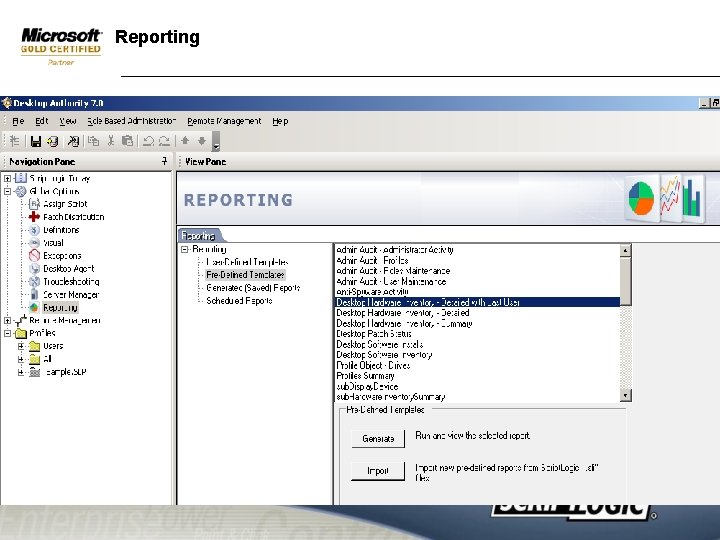Image resolution: width=720 pixels, height=540 pixels.
Task: Select Generated (Saved) Reports tree item
Action: click(253, 288)
